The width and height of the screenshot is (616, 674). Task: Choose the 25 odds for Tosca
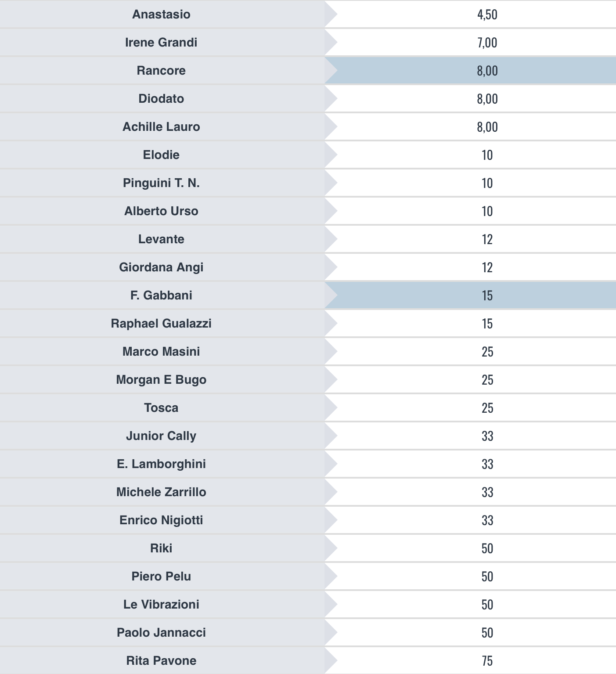click(487, 408)
